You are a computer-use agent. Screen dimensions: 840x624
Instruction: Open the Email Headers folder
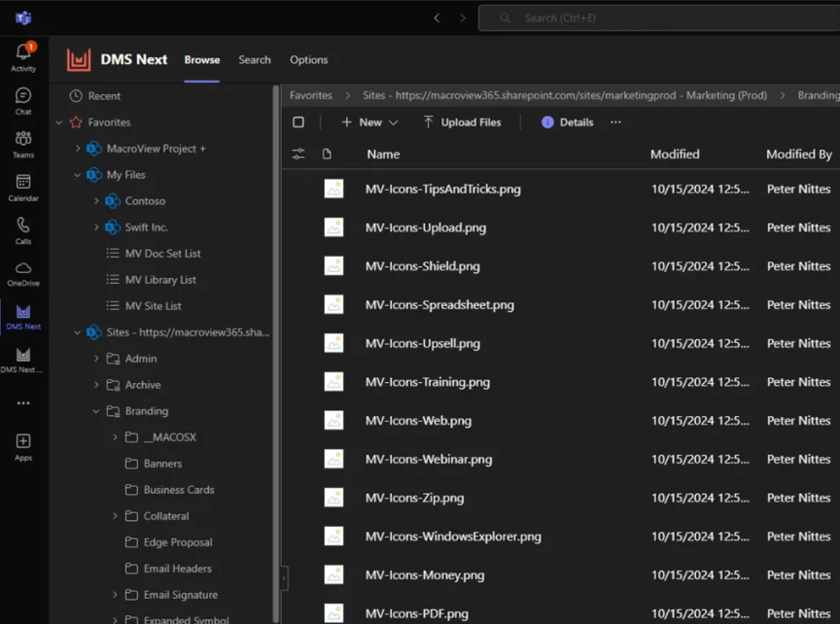tap(177, 569)
